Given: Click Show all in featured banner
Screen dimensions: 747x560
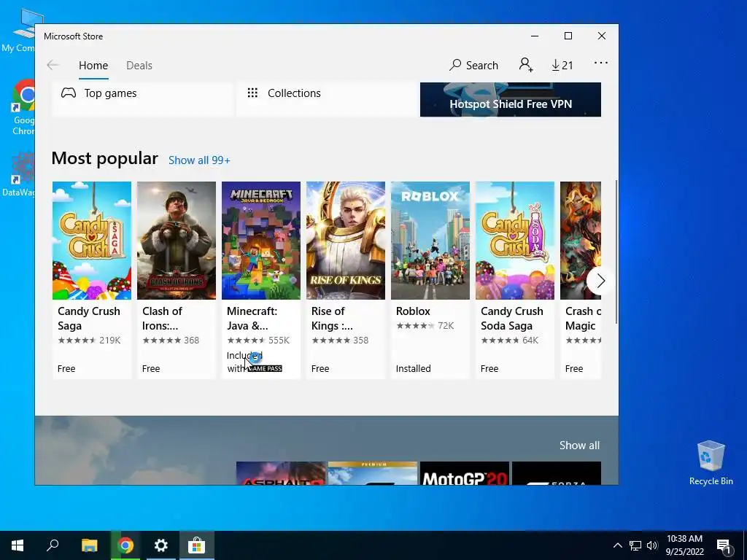Looking at the screenshot, I should tap(579, 446).
